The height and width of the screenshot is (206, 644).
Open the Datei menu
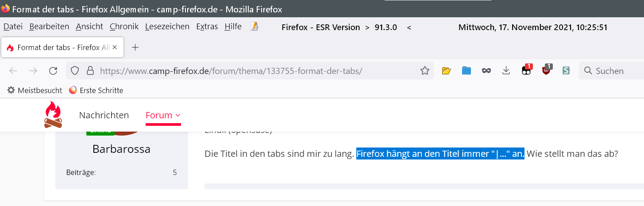13,27
